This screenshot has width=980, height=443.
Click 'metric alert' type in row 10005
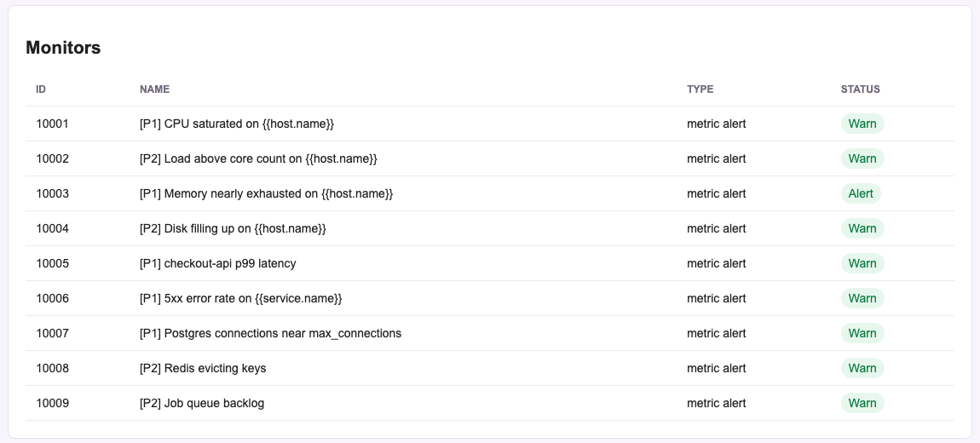click(716, 264)
